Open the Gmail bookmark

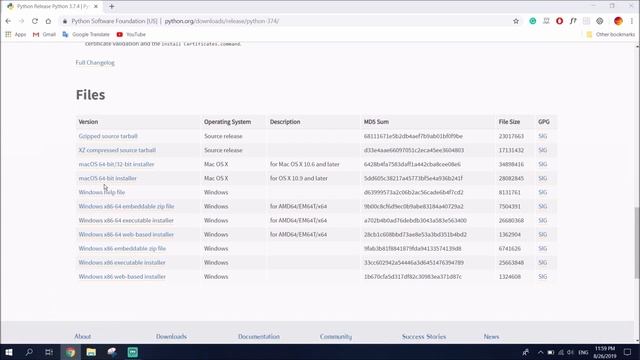click(x=44, y=35)
